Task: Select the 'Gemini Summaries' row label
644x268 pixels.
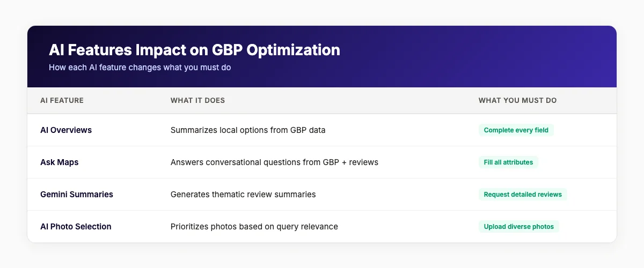Action: 77,195
